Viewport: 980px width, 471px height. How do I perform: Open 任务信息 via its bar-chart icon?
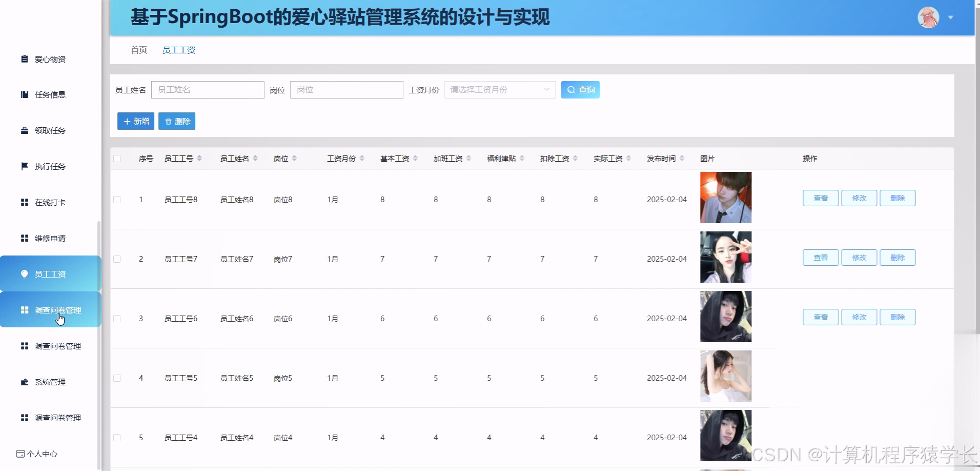coord(24,94)
